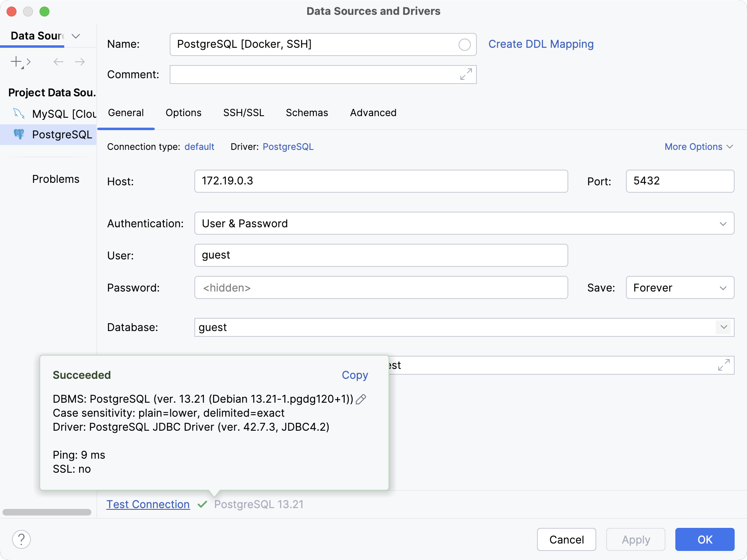This screenshot has height=560, width=747.
Task: Expand the Comment field with the diagonal arrows icon
Action: 465,75
